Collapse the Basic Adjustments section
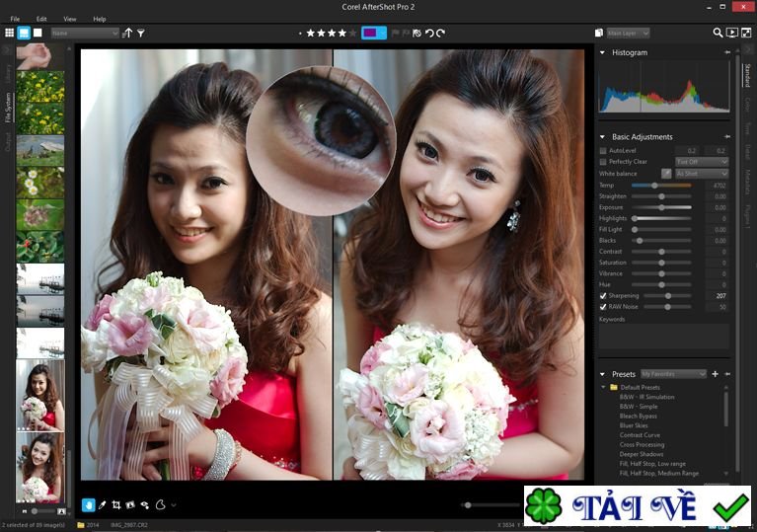Screen dimensions: 757x532 (x=603, y=136)
